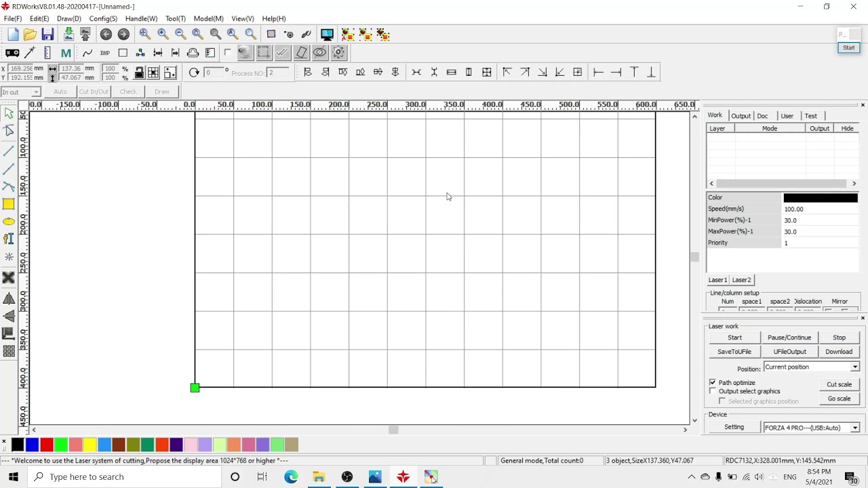
Task: Click the Go scale button
Action: pos(839,399)
